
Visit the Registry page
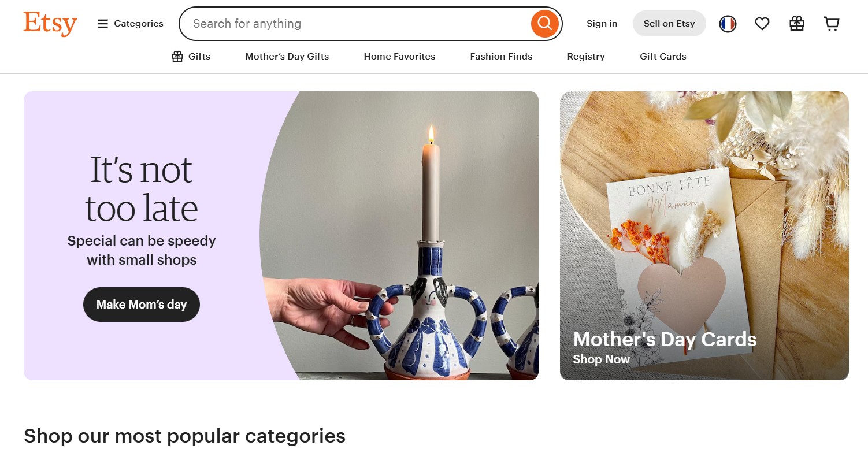coord(585,56)
